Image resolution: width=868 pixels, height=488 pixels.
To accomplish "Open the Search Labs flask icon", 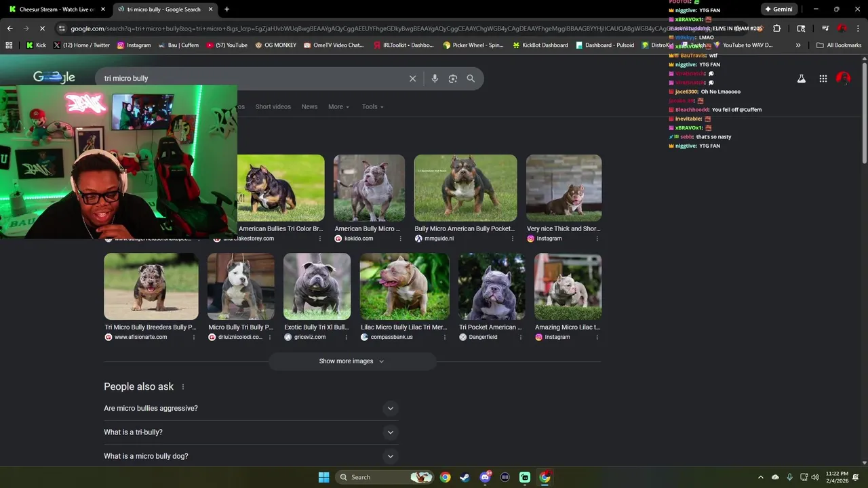I will point(801,79).
